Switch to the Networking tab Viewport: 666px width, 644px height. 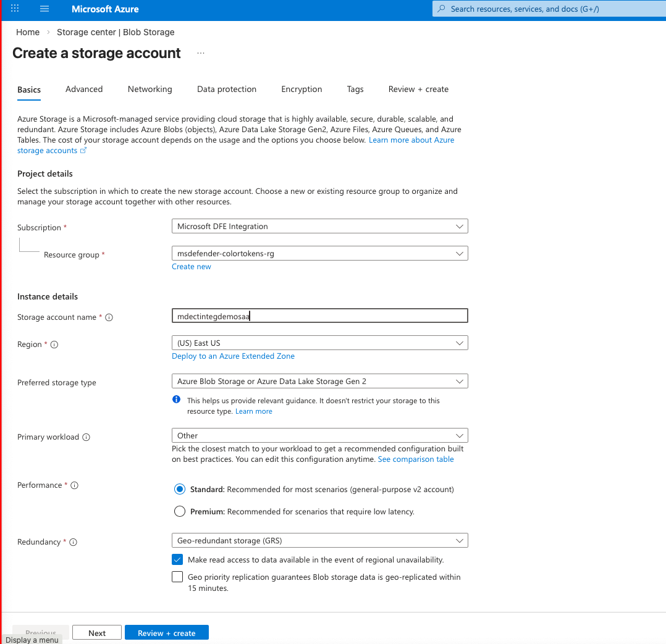(150, 90)
